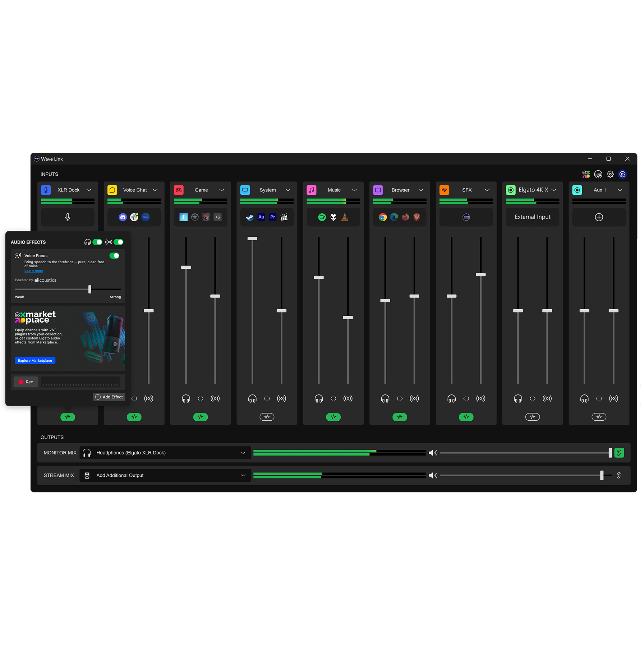The image size is (644, 661).
Task: Click the Premiere Pro icon in System channel
Action: tap(273, 217)
